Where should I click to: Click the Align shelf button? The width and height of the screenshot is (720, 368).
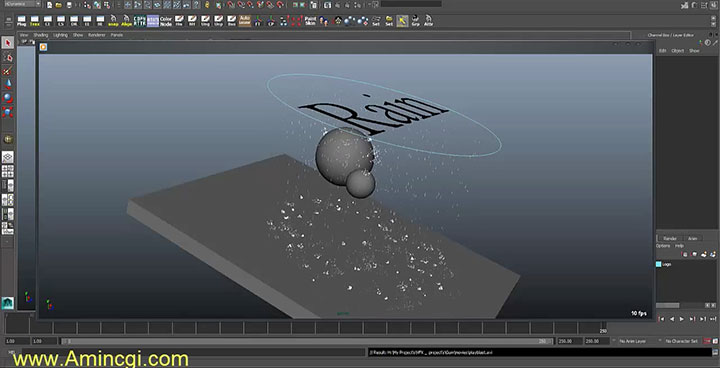[x=126, y=21]
